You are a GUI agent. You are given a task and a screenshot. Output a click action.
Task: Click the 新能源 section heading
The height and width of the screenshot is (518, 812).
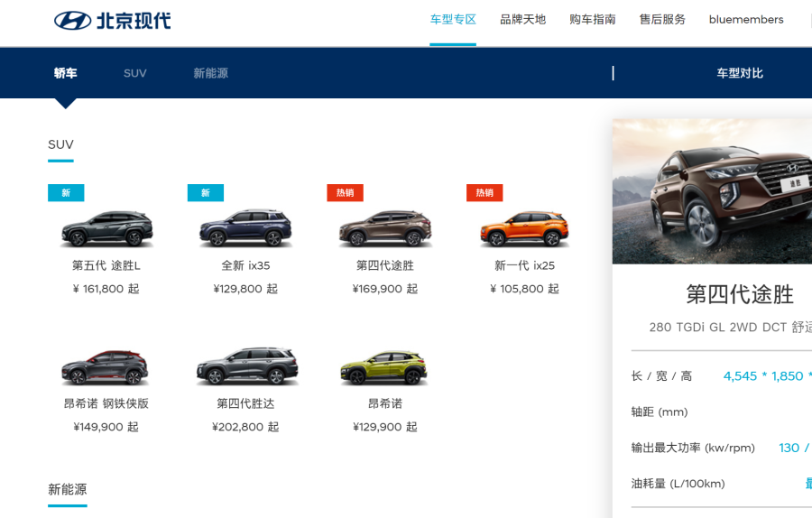(x=68, y=489)
